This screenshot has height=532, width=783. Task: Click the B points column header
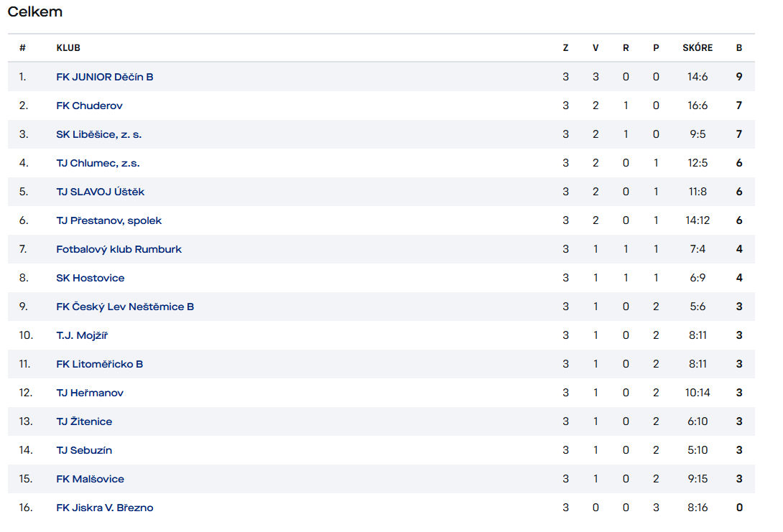(x=739, y=48)
